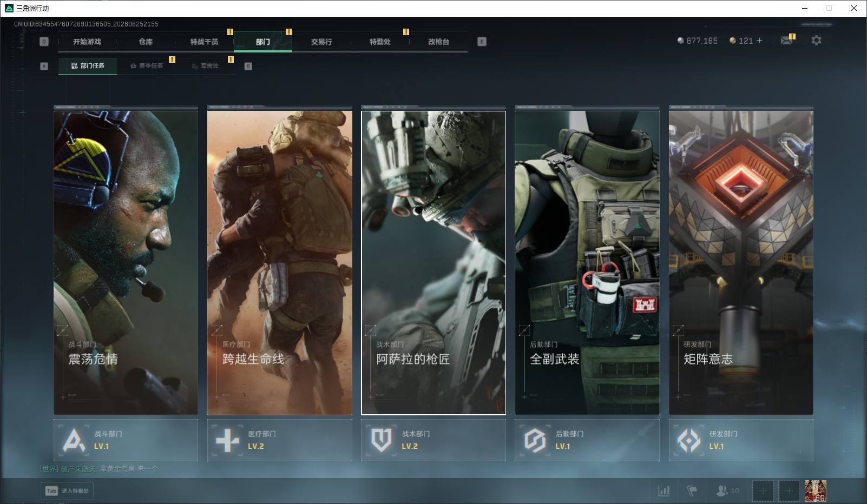This screenshot has height=504, width=867.
Task: Click the 医疗部门 LV.2 panel
Action: point(280,440)
